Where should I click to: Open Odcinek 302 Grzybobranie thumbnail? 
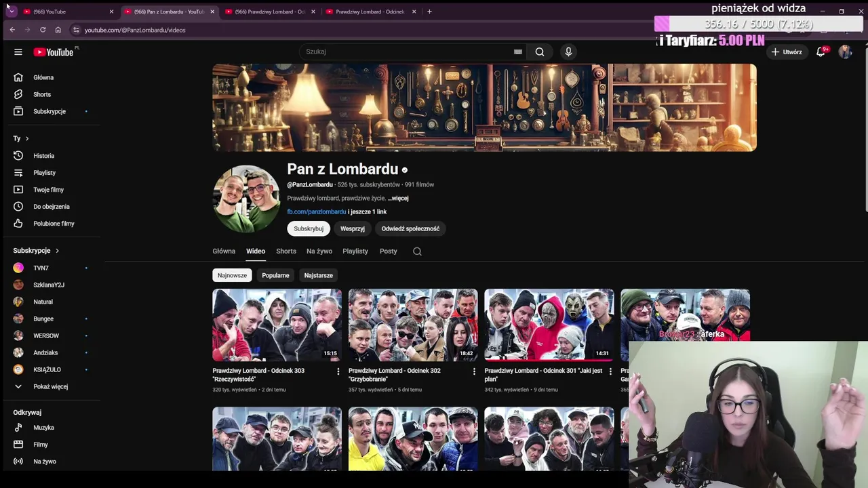[413, 325]
